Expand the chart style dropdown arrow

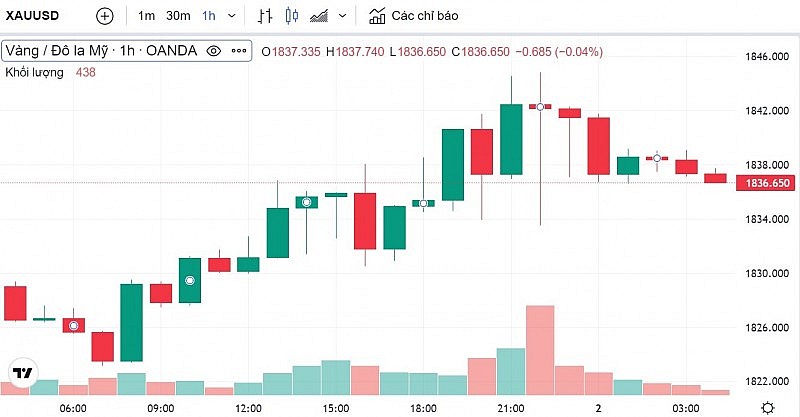[343, 16]
